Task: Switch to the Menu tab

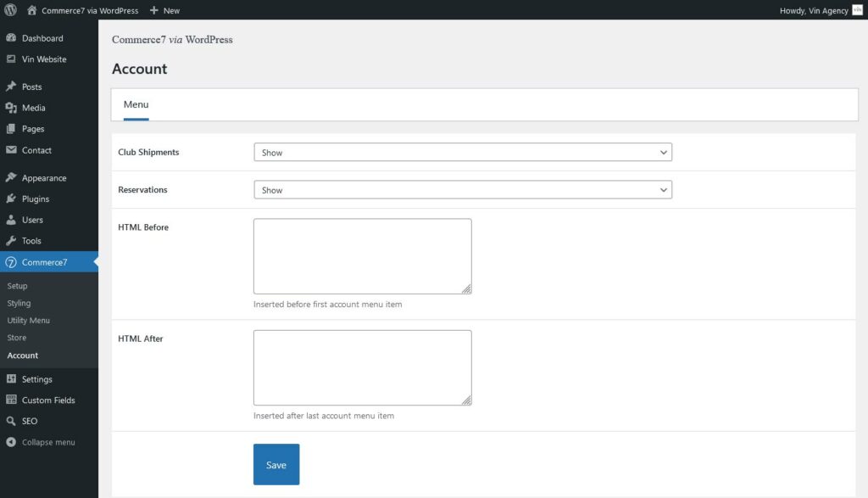Action: click(x=136, y=104)
